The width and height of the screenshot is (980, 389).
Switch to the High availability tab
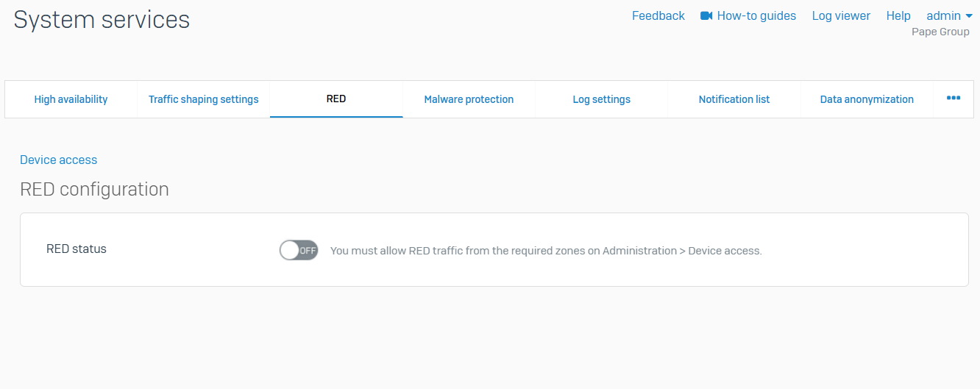click(x=71, y=99)
